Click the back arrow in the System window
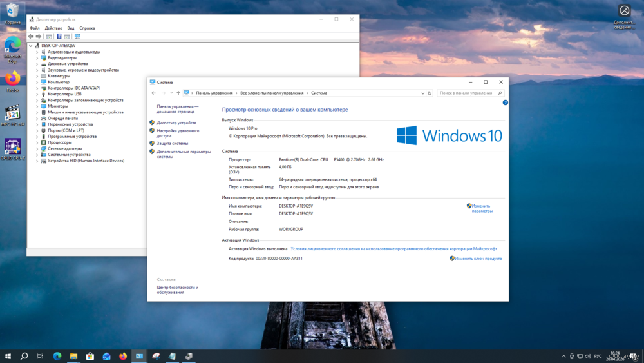 coord(154,93)
